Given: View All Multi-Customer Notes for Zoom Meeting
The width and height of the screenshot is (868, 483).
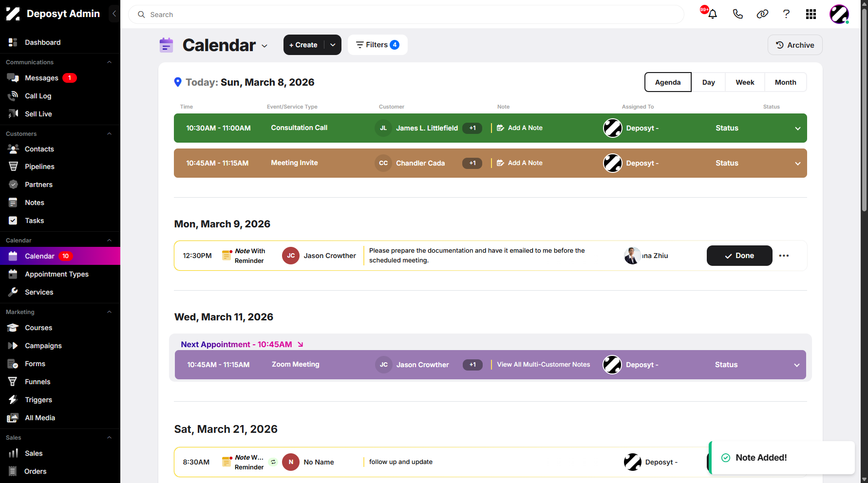Looking at the screenshot, I should coord(544,365).
